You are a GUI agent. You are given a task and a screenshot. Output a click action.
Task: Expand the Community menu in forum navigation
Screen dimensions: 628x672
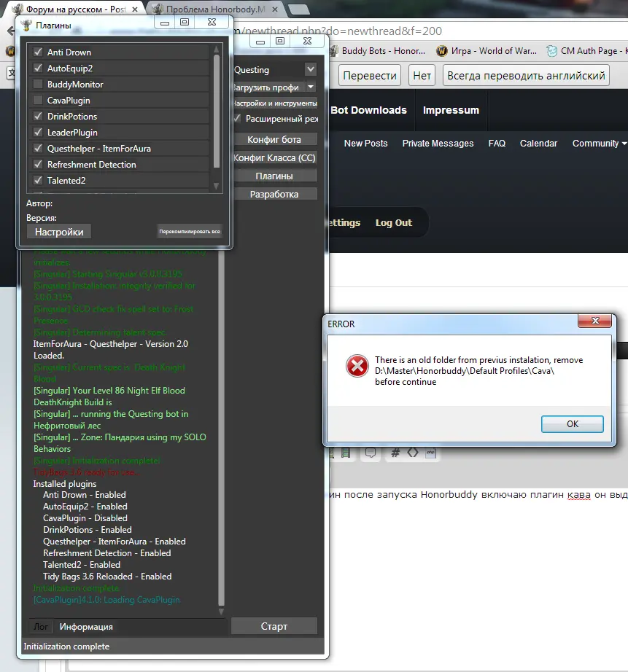(600, 144)
